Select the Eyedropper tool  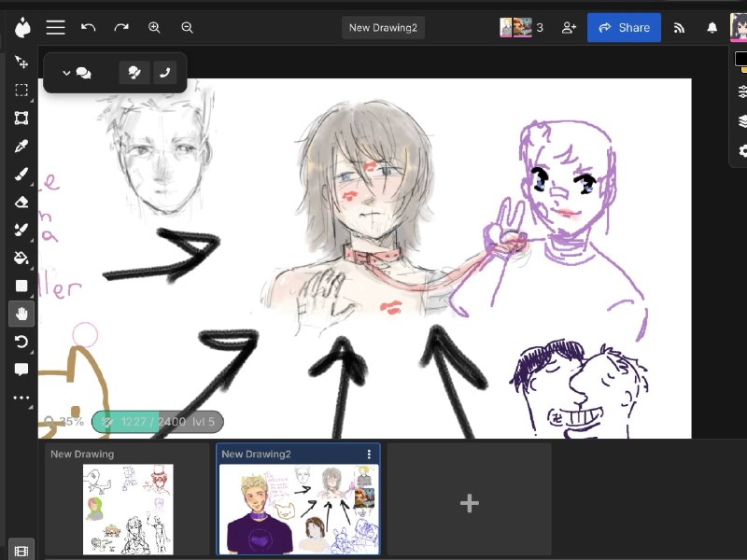[21, 147]
